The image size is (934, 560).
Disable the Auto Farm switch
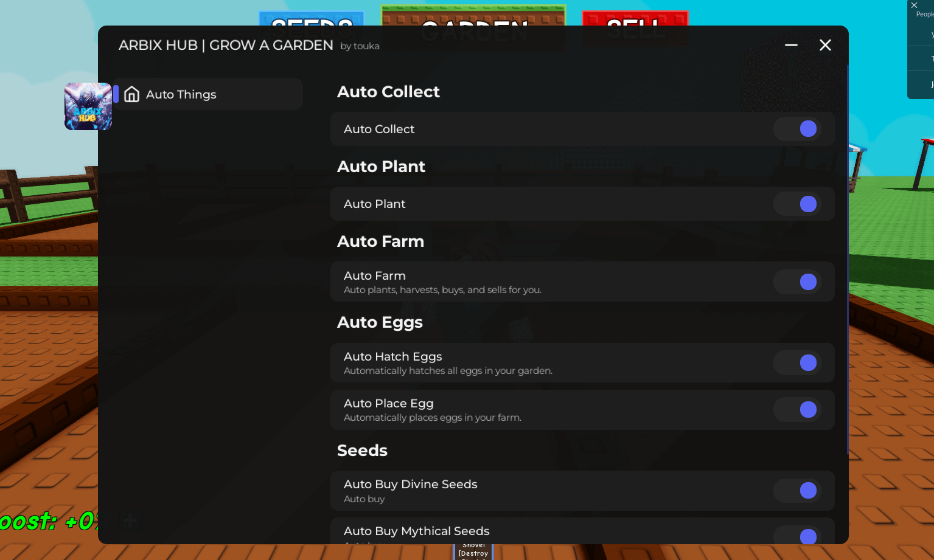pos(797,282)
